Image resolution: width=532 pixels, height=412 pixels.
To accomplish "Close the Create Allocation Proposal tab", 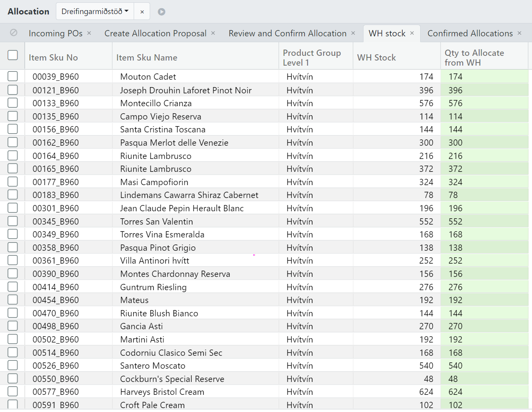I will click(213, 33).
